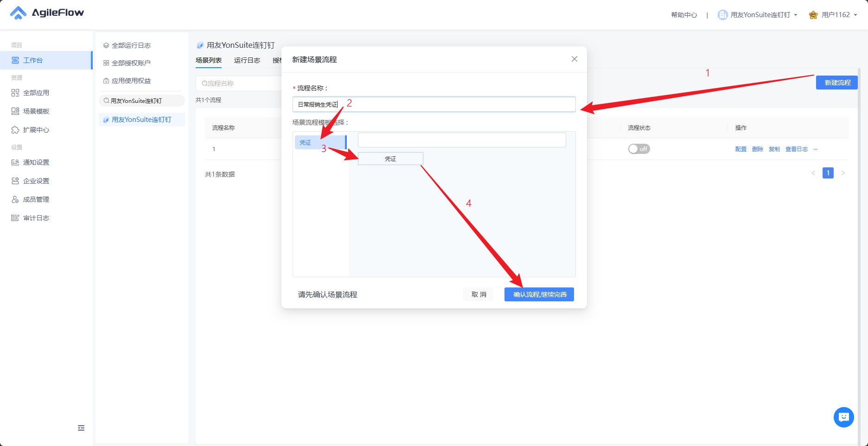868x446 pixels.
Task: Click 取消 to cancel the dialog
Action: [x=479, y=294]
